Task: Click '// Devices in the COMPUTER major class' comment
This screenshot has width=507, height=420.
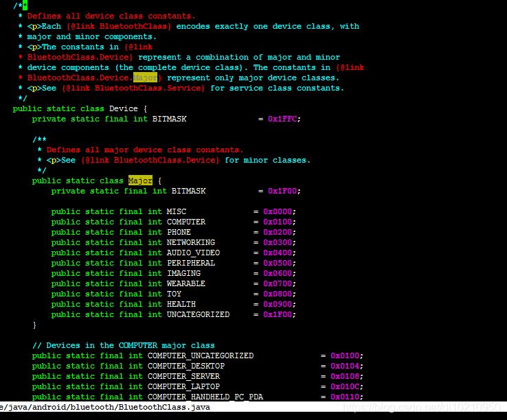Action: [x=124, y=345]
